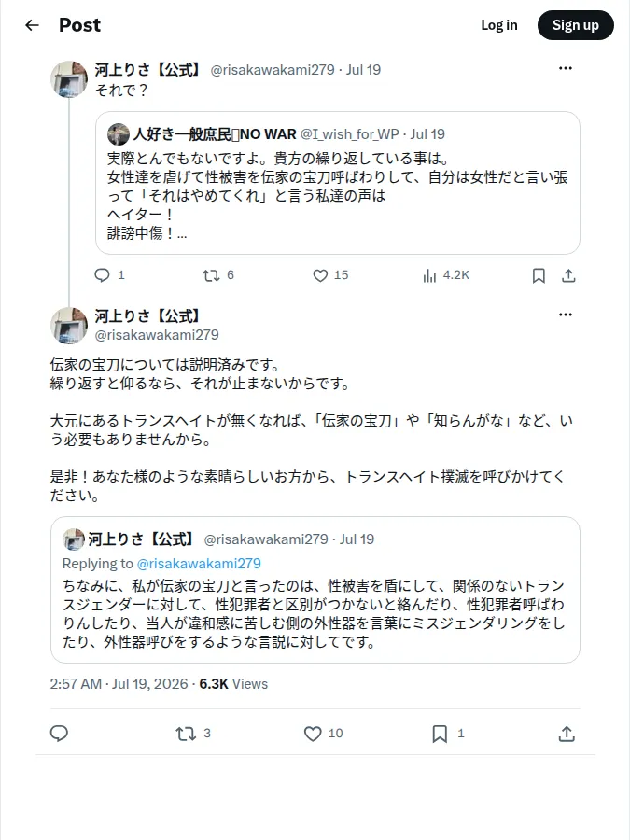
Task: Open the @risakawakami279 mention link in quoted reply
Action: pyautogui.click(x=199, y=564)
